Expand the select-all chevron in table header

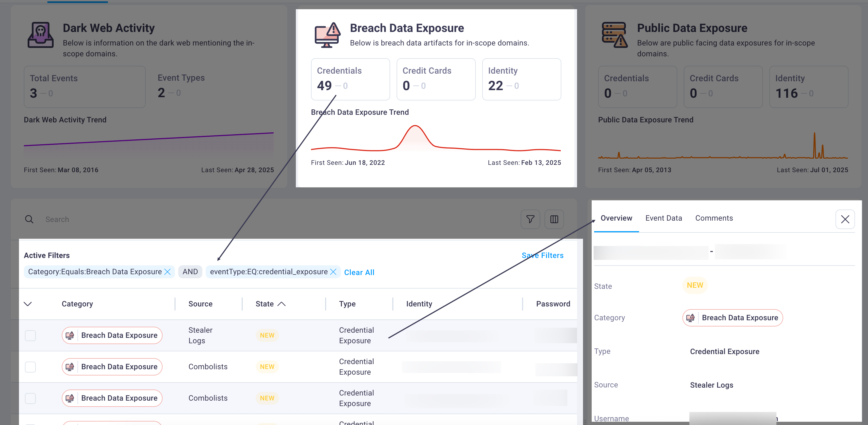click(x=28, y=304)
